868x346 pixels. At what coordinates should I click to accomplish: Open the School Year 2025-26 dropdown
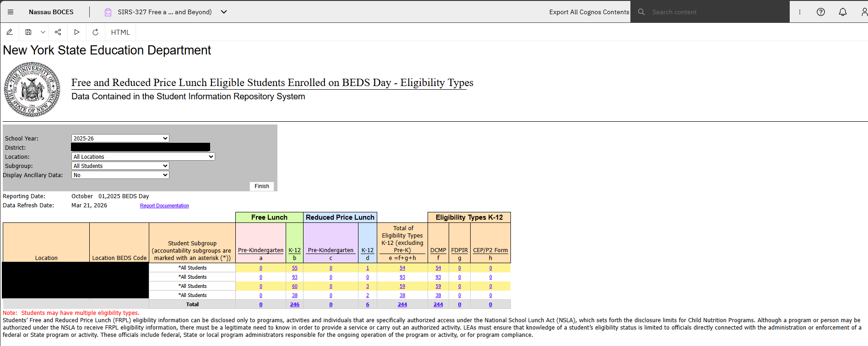click(x=120, y=138)
